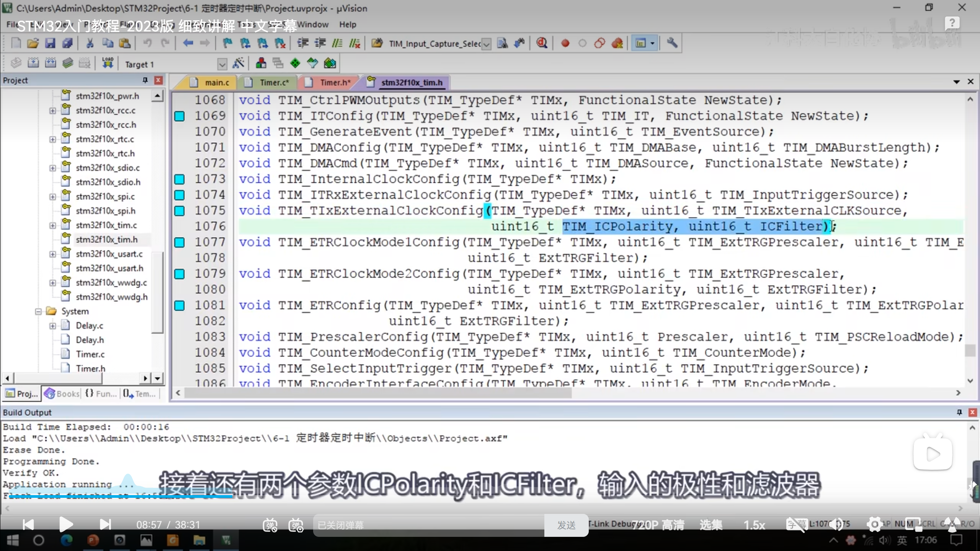Click the 发送 send button
980x551 pixels.
(x=566, y=525)
